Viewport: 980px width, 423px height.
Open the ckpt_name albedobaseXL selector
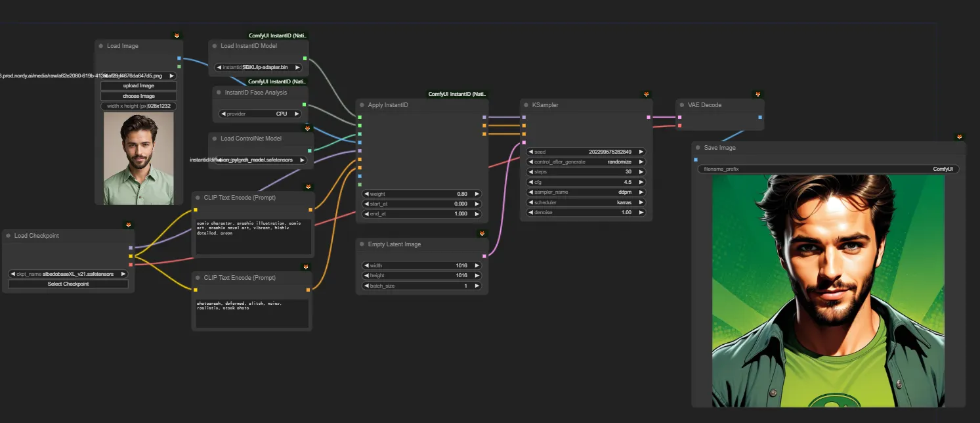[68, 274]
